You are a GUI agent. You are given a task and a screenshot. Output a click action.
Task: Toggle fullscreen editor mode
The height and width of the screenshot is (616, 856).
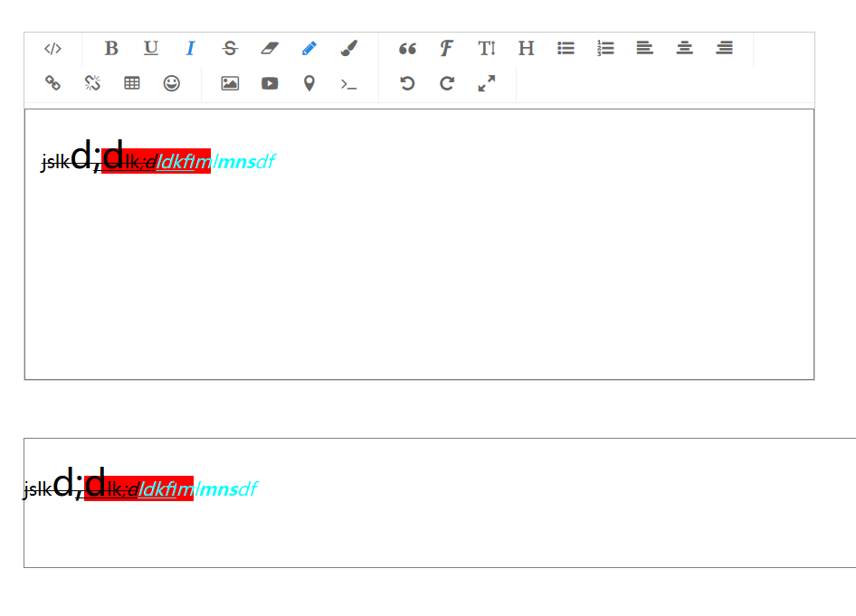(487, 83)
